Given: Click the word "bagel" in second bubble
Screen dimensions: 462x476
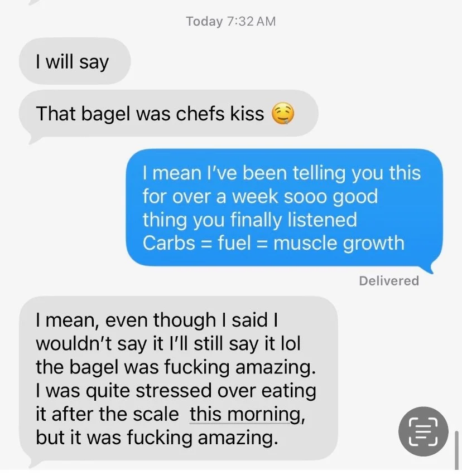Looking at the screenshot, I should click(x=106, y=114).
